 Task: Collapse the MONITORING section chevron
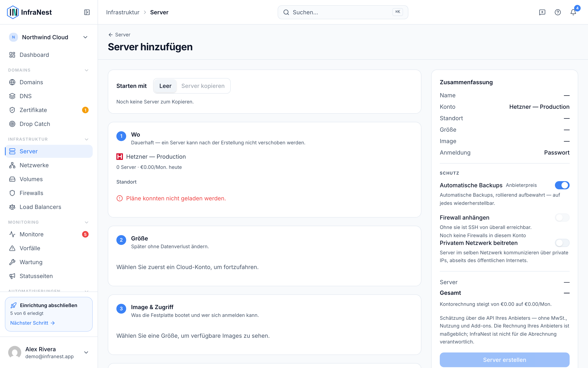[x=87, y=222]
